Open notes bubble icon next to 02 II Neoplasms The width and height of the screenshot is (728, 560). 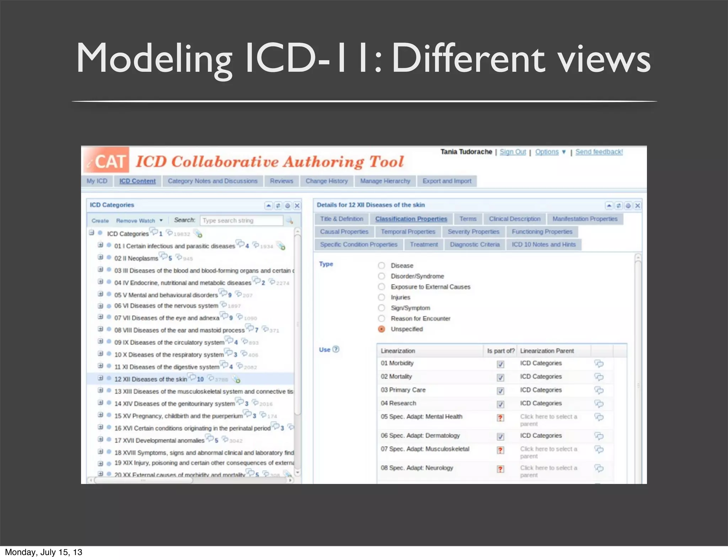point(163,256)
